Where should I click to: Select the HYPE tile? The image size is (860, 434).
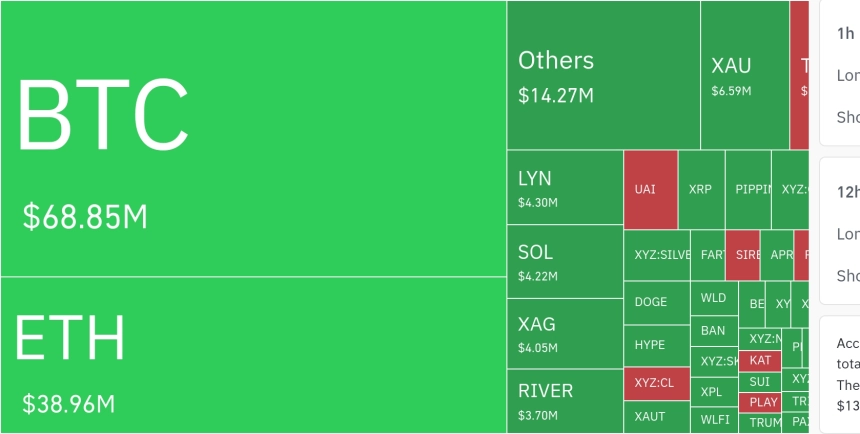(656, 345)
